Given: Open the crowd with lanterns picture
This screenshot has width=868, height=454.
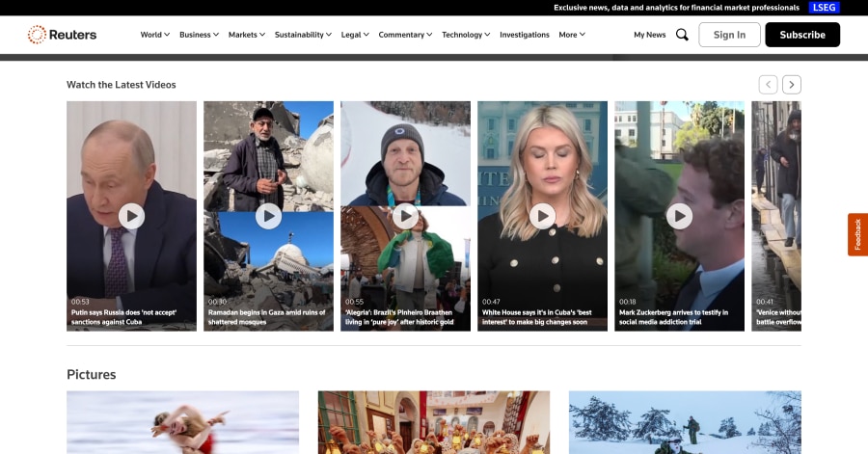Looking at the screenshot, I should pyautogui.click(x=434, y=422).
